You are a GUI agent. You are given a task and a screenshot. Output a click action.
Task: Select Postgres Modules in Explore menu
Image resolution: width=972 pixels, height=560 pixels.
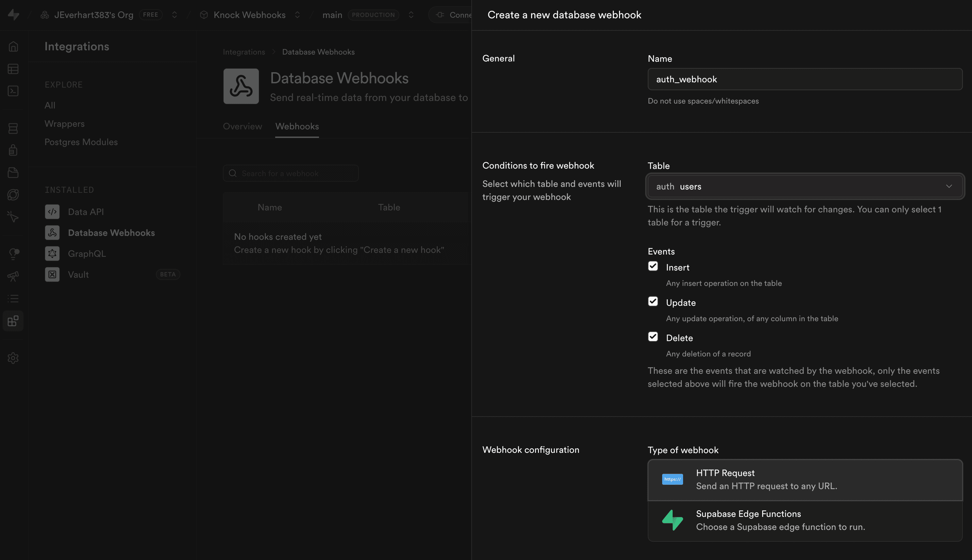pyautogui.click(x=81, y=141)
